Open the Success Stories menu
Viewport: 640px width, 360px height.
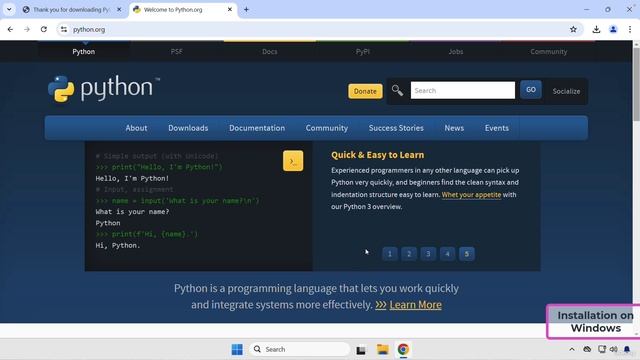[x=396, y=128]
